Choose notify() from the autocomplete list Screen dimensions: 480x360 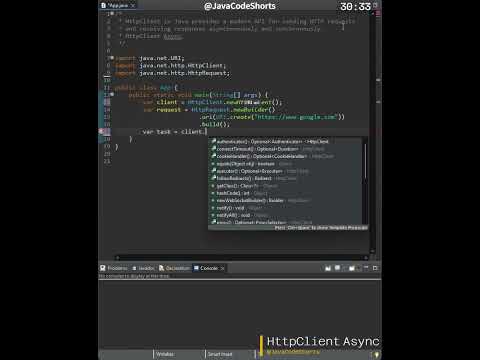tap(285, 208)
